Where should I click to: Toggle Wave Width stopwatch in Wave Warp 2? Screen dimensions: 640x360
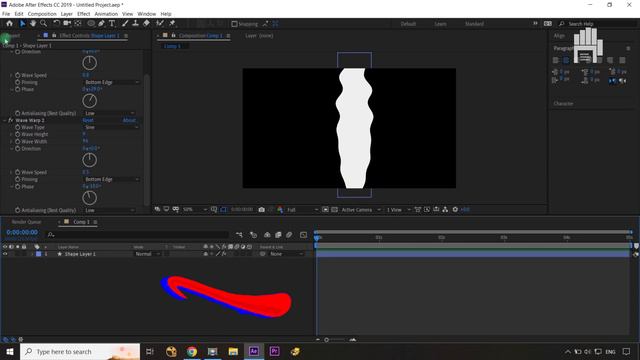coord(18,142)
